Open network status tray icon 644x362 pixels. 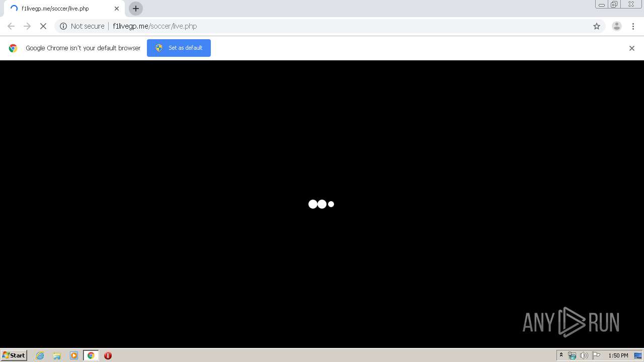(x=572, y=355)
